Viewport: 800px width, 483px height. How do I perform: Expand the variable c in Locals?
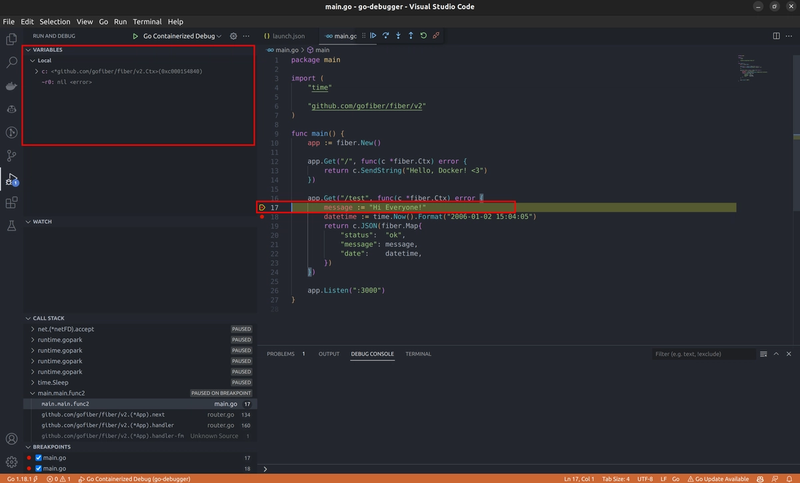pos(36,72)
